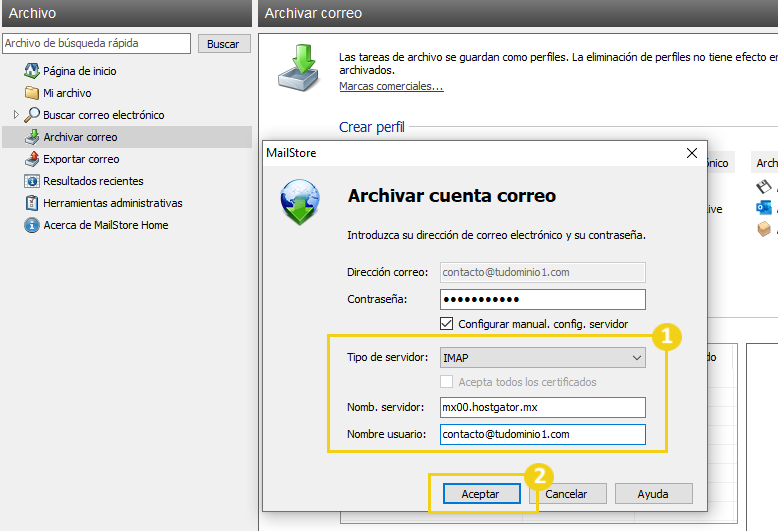Click the Contraseña password field
778x531 pixels.
coord(543,299)
